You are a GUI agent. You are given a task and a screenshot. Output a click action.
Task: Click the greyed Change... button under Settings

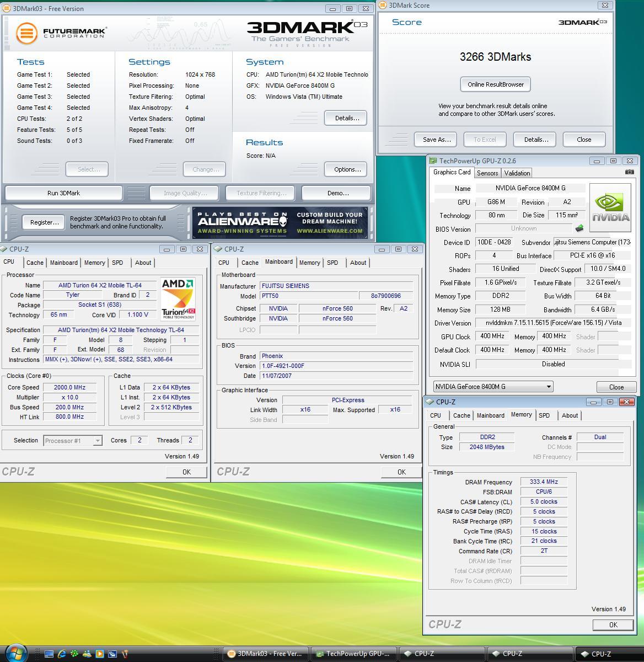pyautogui.click(x=205, y=169)
